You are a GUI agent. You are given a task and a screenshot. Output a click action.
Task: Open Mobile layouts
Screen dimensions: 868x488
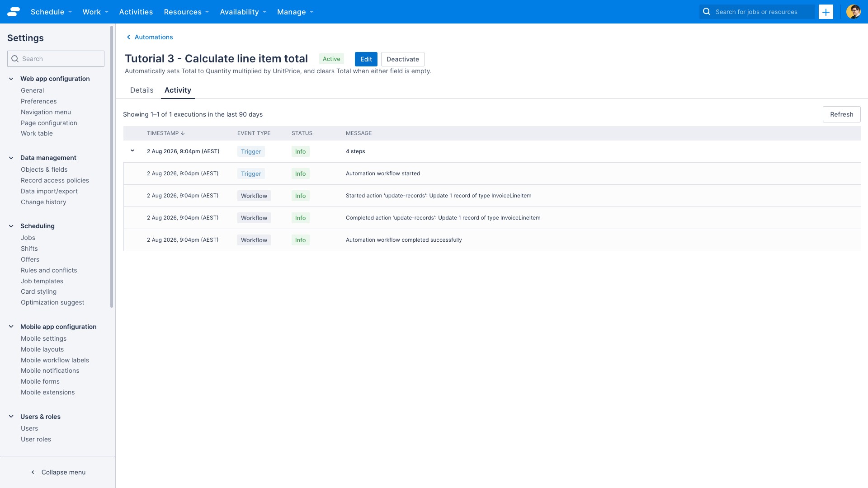coord(42,349)
